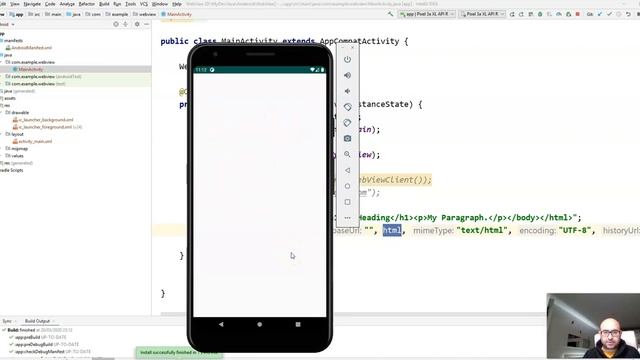Click Home circle in emulator side toolbar

point(347,186)
